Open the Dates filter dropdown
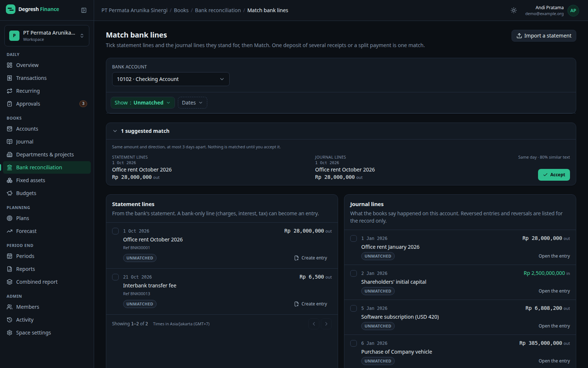This screenshot has height=368, width=588. point(193,103)
